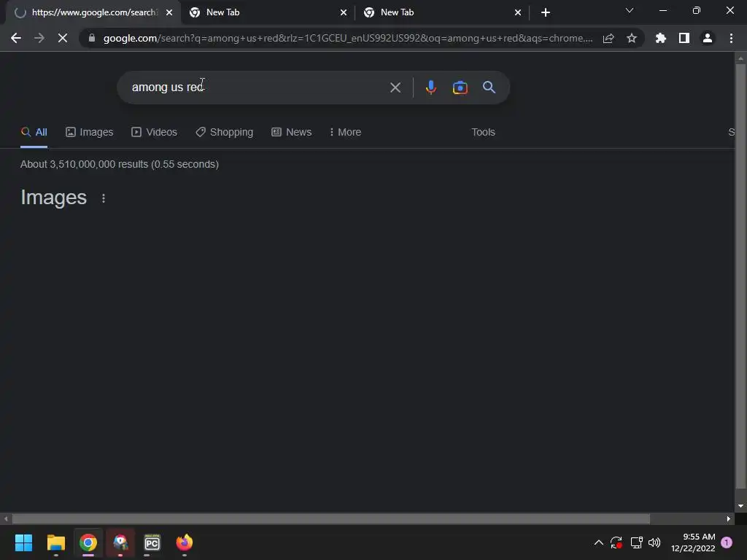Share this page from the address bar

click(608, 38)
